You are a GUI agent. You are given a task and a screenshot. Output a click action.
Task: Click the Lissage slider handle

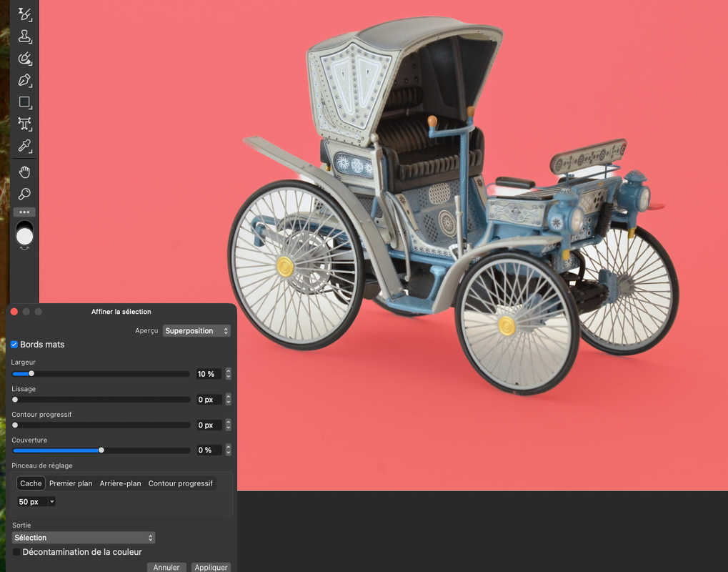[x=15, y=400]
